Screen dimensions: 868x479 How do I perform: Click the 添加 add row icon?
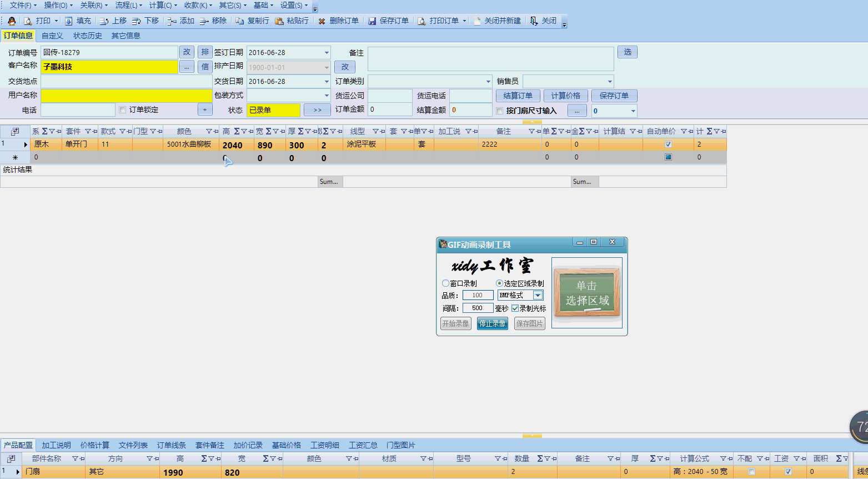(x=172, y=21)
